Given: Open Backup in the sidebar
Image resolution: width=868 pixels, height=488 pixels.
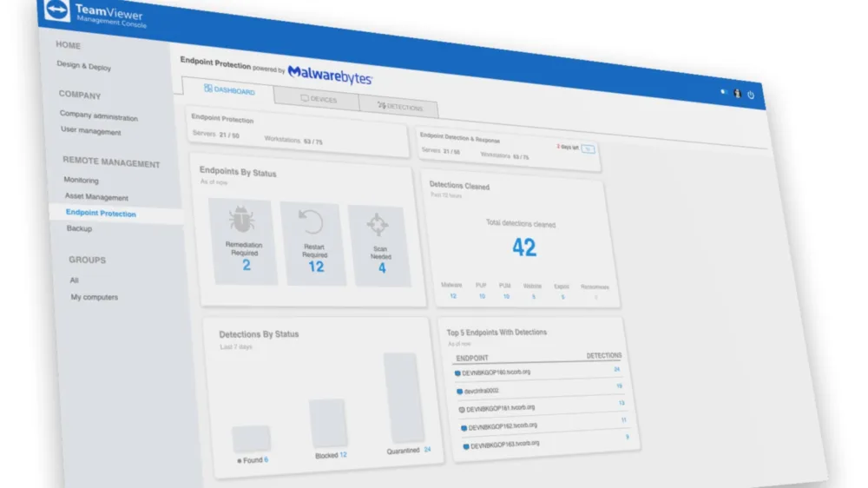Looking at the screenshot, I should [79, 228].
